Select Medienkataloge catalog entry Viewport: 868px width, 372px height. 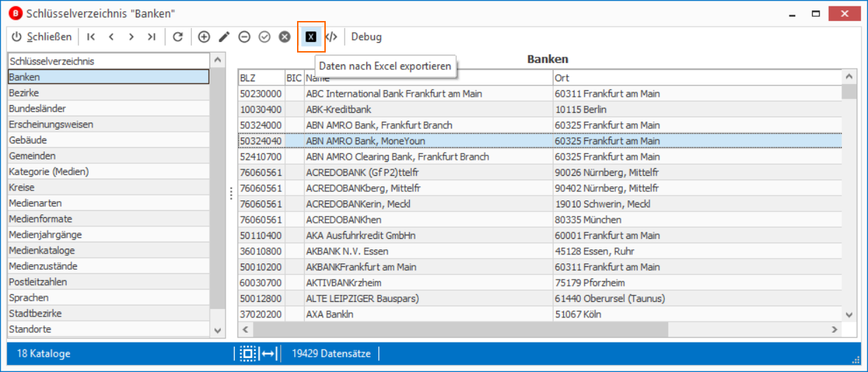coord(109,250)
